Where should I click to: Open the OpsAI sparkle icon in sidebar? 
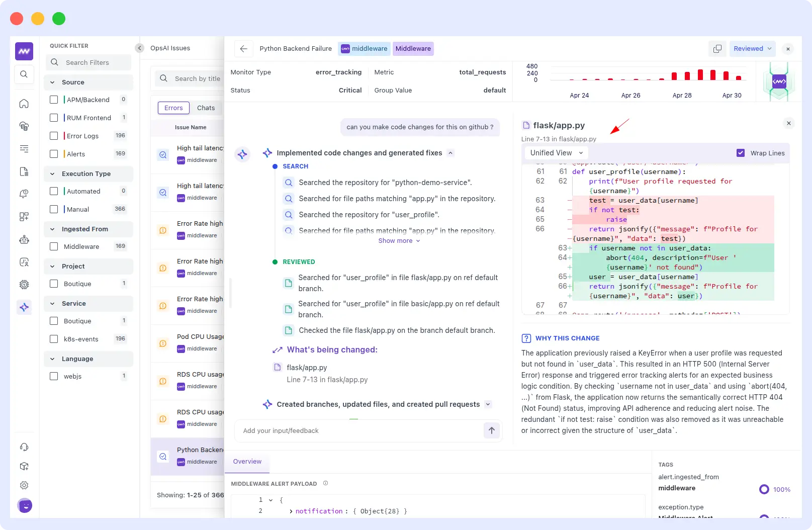click(24, 307)
